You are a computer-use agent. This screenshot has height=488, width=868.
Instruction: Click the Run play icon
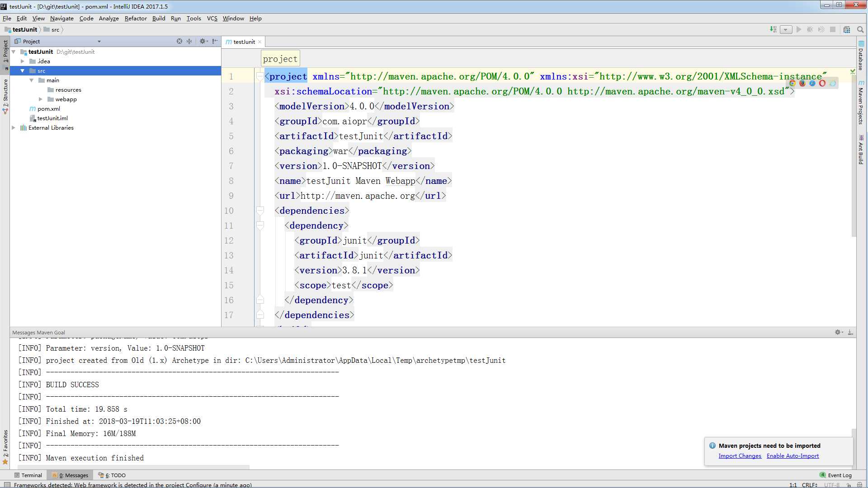coord(799,29)
